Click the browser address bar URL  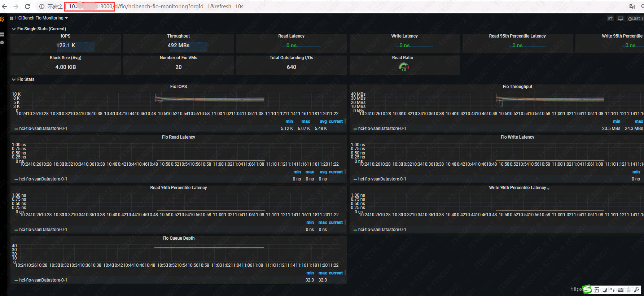156,6
